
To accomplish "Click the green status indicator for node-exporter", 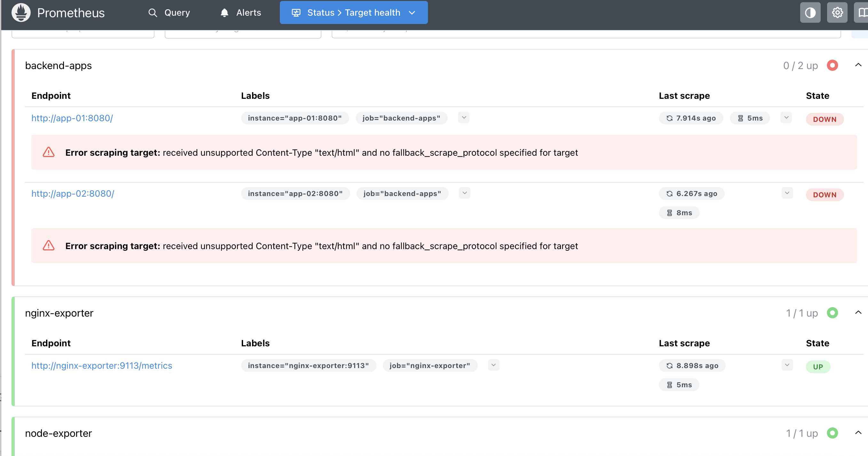I will 832,433.
